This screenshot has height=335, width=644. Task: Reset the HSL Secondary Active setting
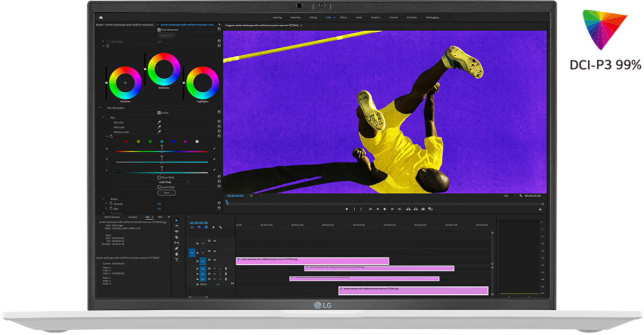(219, 113)
